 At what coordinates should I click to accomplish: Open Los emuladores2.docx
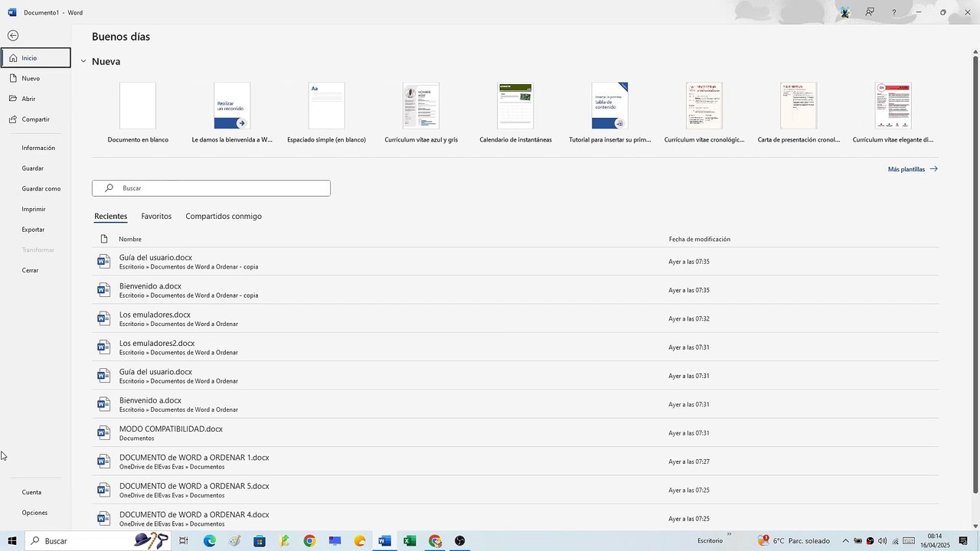click(x=514, y=347)
